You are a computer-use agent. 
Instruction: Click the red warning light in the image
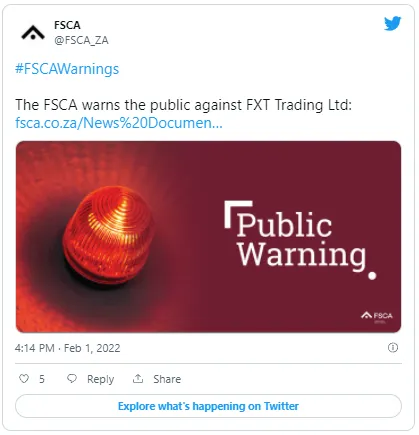coord(108,233)
